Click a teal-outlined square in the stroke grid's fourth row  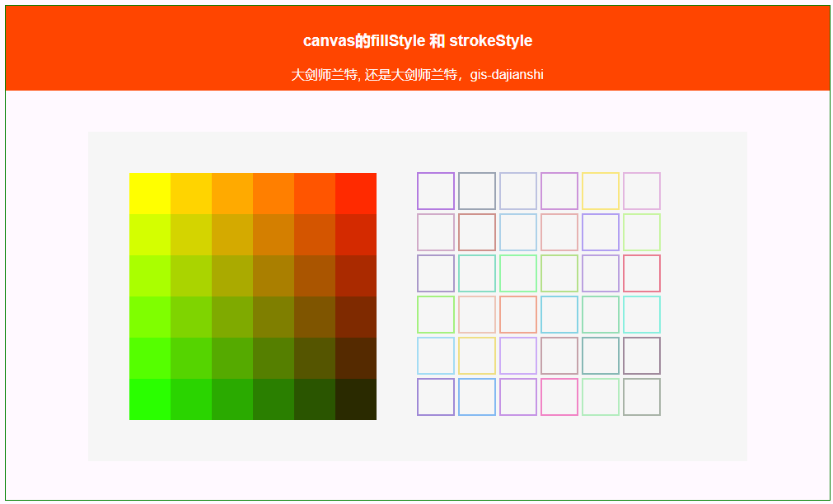pos(641,315)
